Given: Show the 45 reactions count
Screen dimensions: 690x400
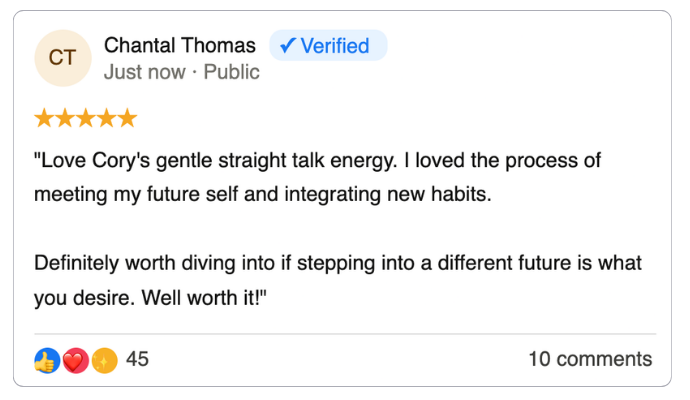Looking at the screenshot, I should [138, 359].
